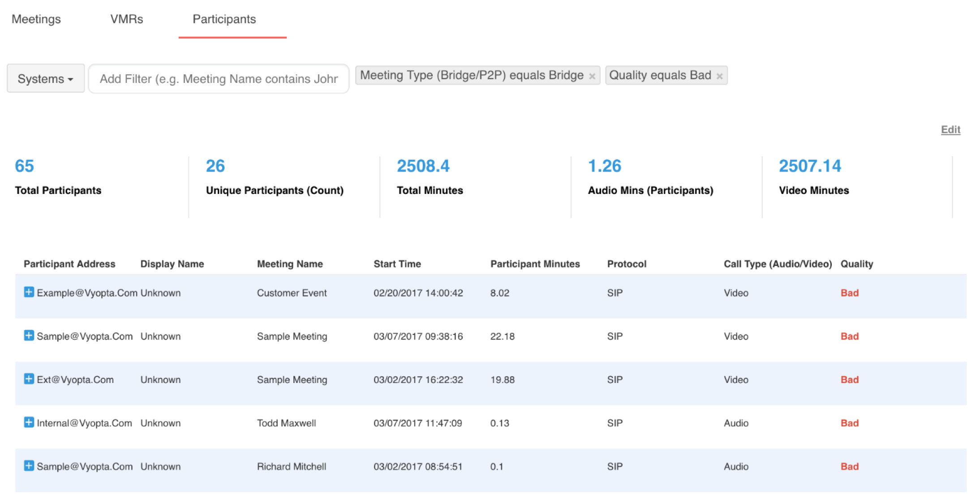Click the Richard Mitchell meeting name
The width and height of the screenshot is (980, 494).
(x=291, y=467)
